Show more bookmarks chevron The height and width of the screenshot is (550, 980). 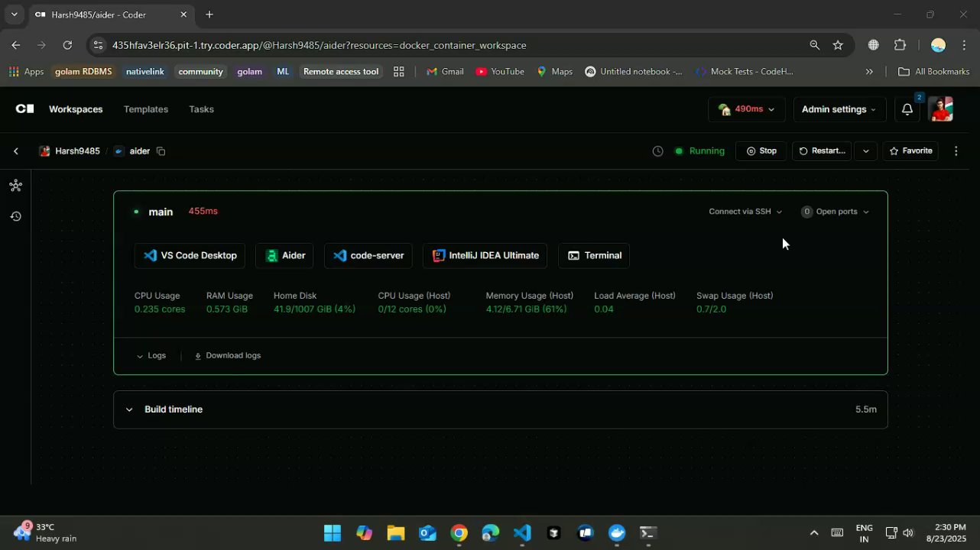coord(869,72)
